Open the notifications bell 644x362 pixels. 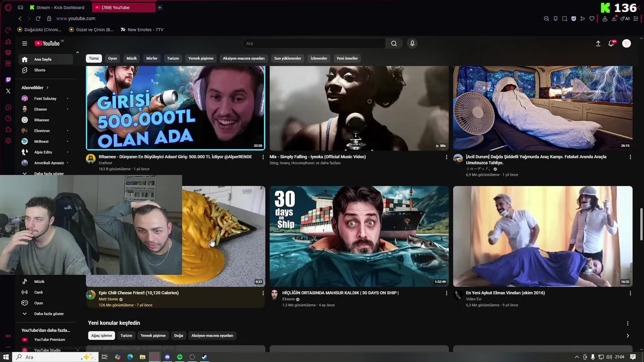click(611, 44)
